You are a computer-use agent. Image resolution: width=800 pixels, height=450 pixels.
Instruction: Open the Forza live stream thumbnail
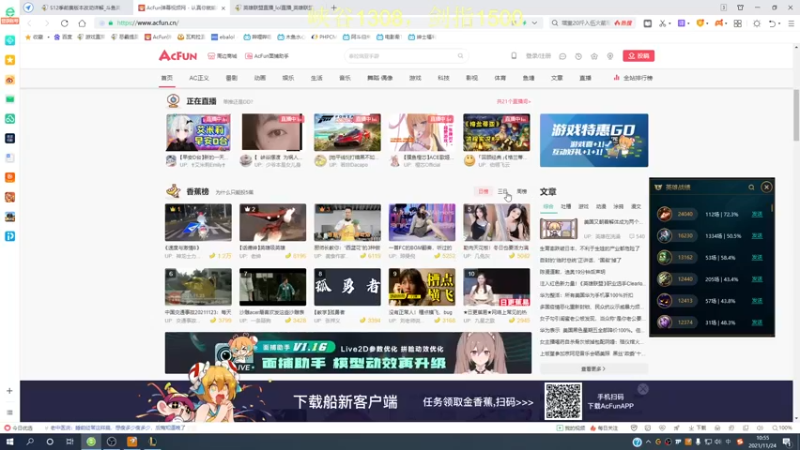347,133
